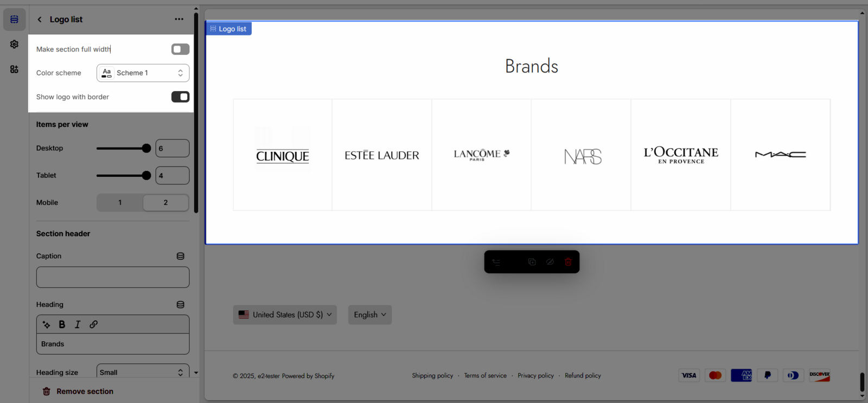
Task: Click the duplicate section icon
Action: (x=532, y=262)
